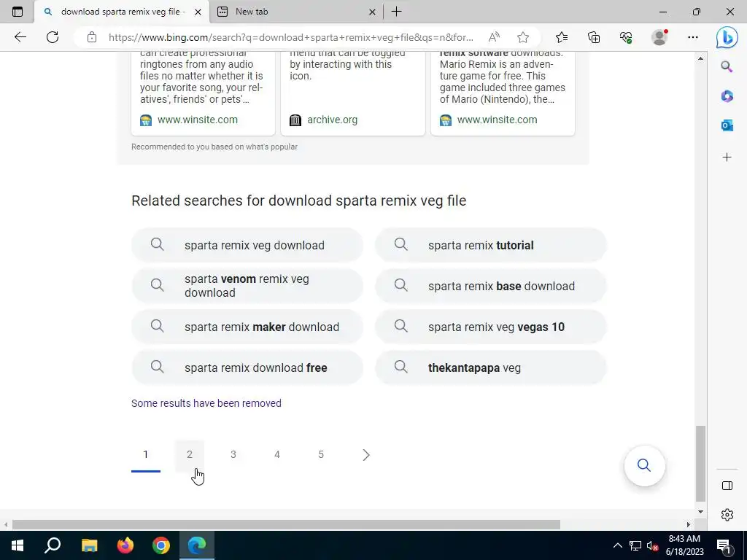This screenshot has height=560, width=747.
Task: Click the vertical scrollbar thumb
Action: (700, 463)
